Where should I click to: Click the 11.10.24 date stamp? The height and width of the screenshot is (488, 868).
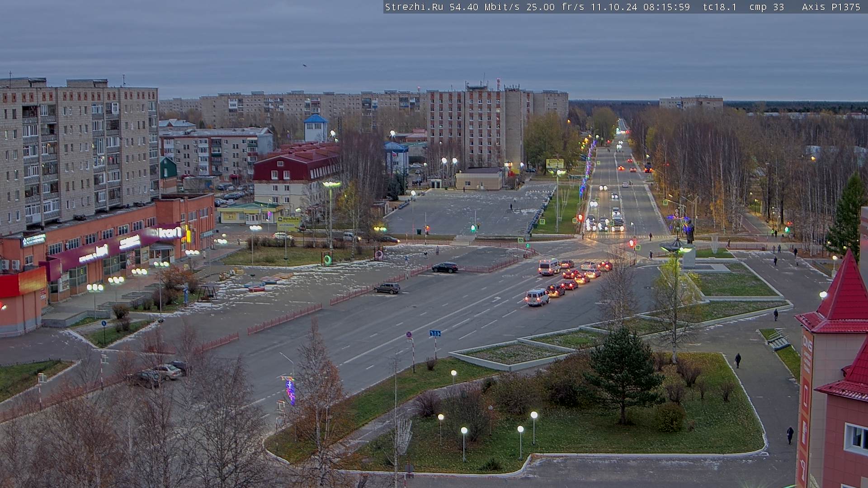click(x=614, y=7)
